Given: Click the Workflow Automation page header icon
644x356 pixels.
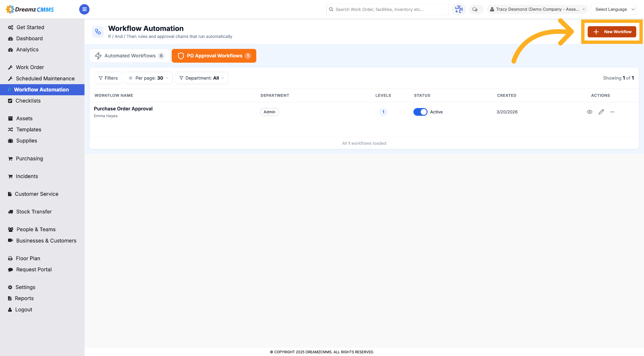Looking at the screenshot, I should click(x=98, y=32).
